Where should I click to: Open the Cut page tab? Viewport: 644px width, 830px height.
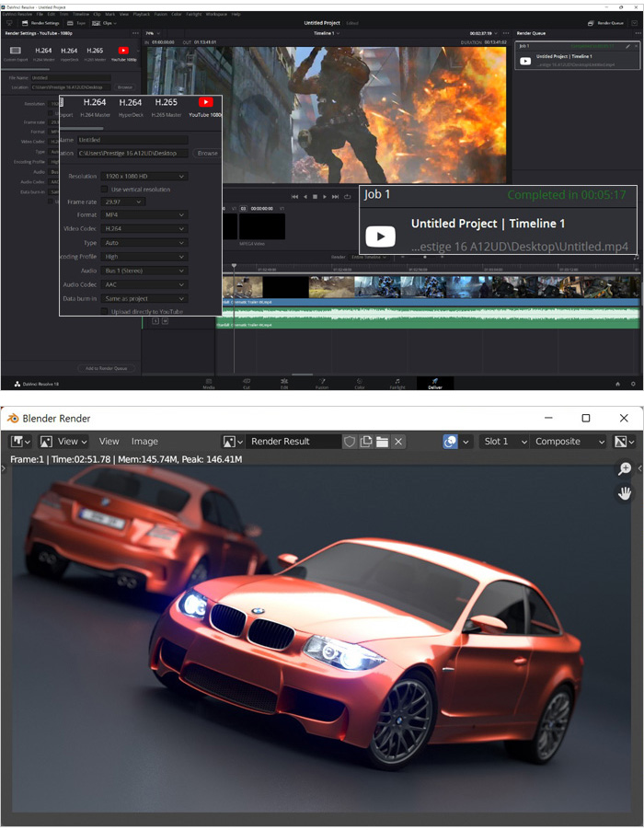247,383
